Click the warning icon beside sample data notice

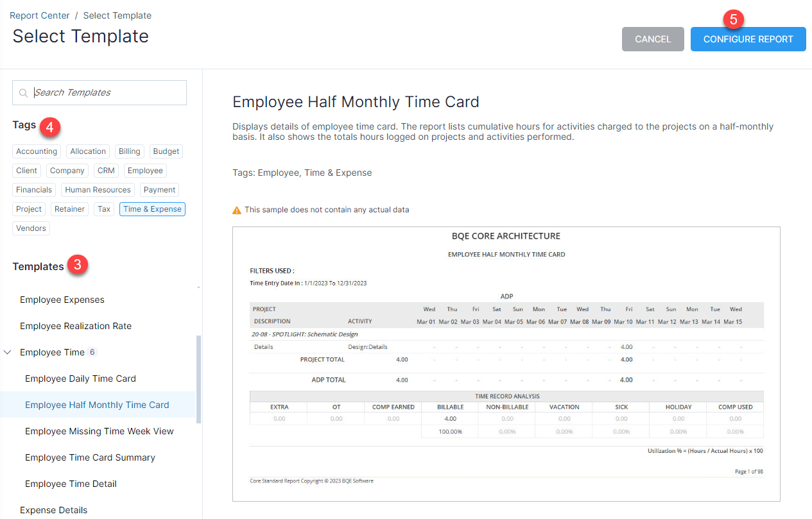point(236,209)
